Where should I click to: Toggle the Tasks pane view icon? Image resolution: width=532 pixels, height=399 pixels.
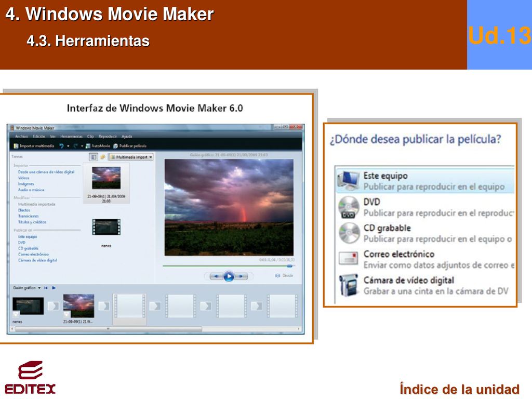click(94, 157)
